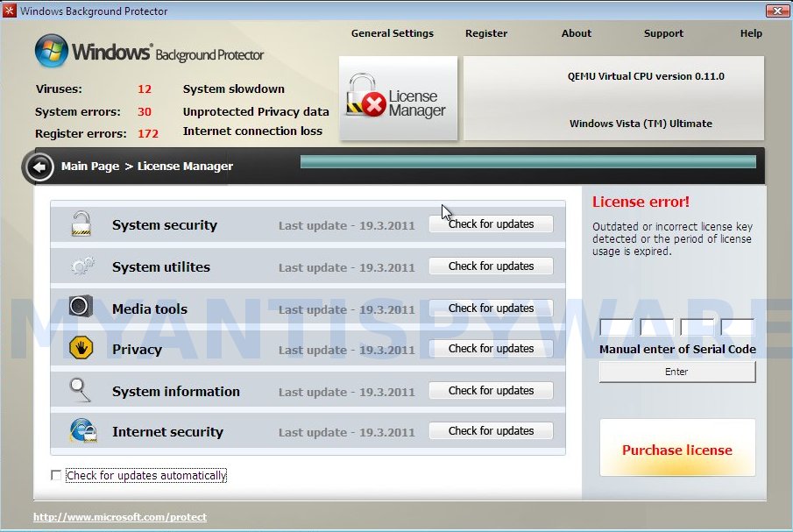Click the first serial code field
Screen dimensions: 793x532
pos(616,327)
